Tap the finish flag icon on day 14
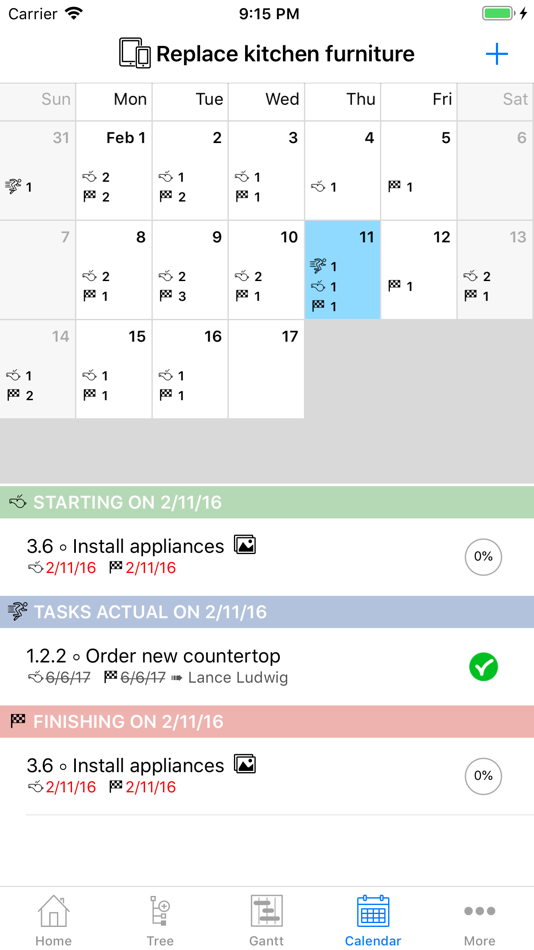The width and height of the screenshot is (534, 950). coord(13,395)
